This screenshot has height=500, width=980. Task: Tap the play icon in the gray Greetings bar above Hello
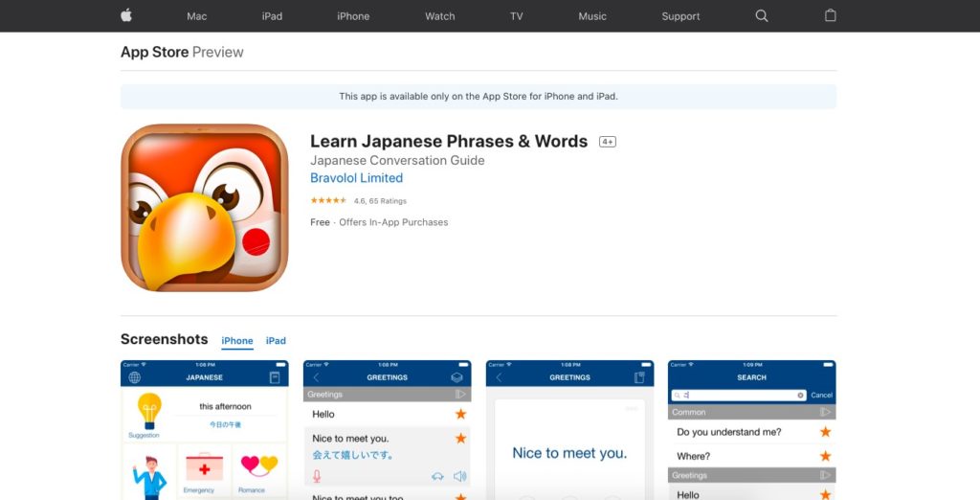(460, 395)
